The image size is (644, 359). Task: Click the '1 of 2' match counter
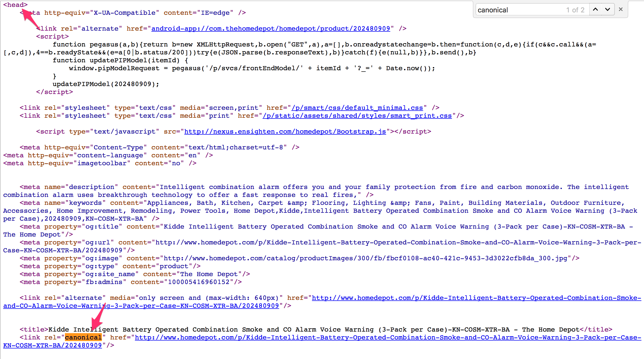(x=575, y=10)
